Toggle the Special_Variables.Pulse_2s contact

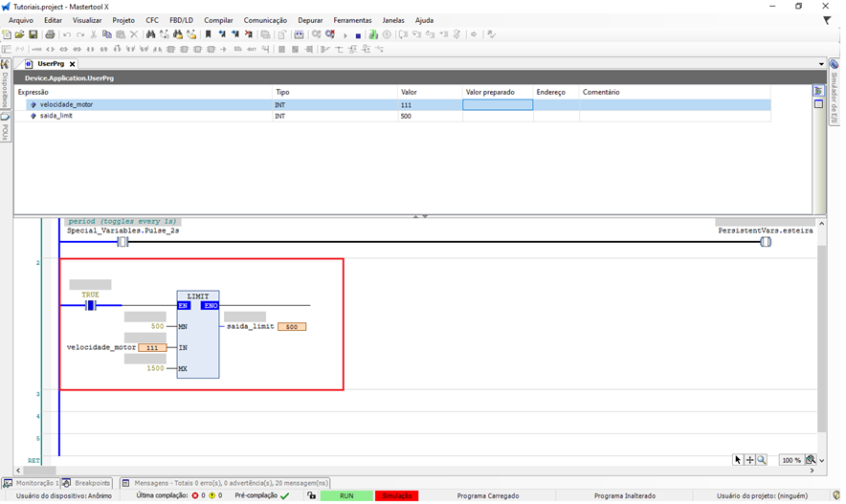[122, 242]
